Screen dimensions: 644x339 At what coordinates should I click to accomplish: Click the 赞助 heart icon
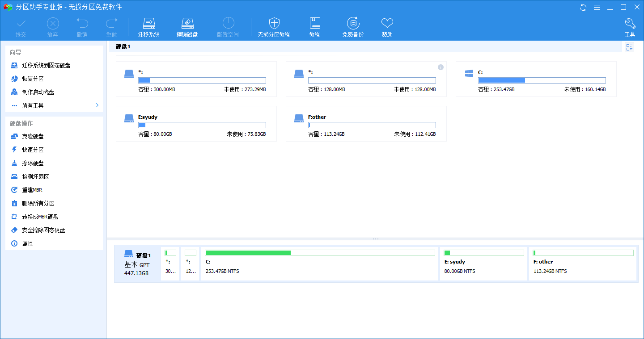387,24
